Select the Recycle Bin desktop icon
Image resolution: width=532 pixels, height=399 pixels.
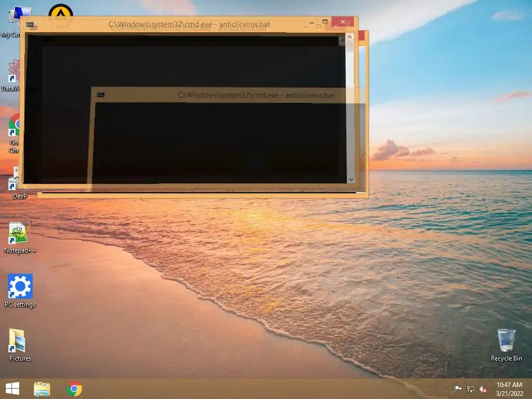tap(506, 345)
